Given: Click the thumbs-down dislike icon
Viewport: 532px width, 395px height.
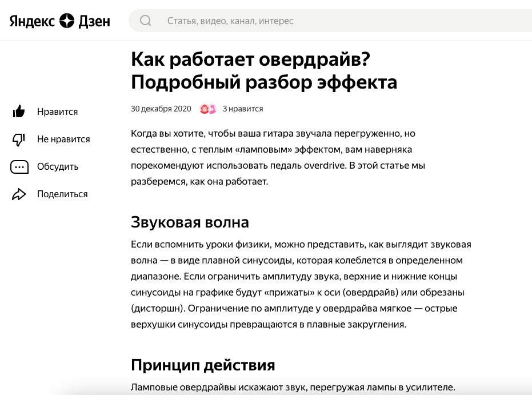Looking at the screenshot, I should [19, 139].
